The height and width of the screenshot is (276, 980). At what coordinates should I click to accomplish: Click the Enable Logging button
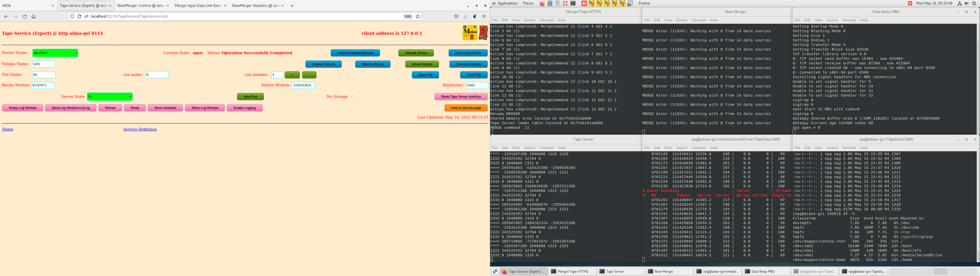pos(245,108)
